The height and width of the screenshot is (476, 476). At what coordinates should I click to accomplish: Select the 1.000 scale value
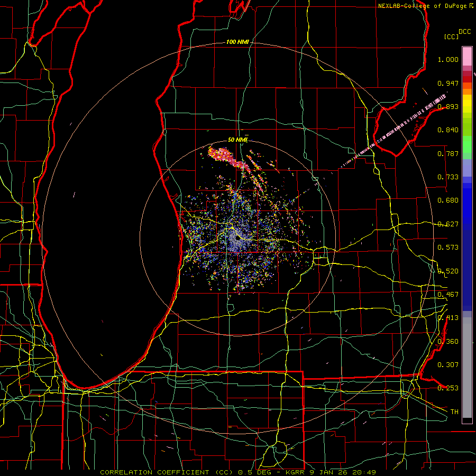[448, 59]
